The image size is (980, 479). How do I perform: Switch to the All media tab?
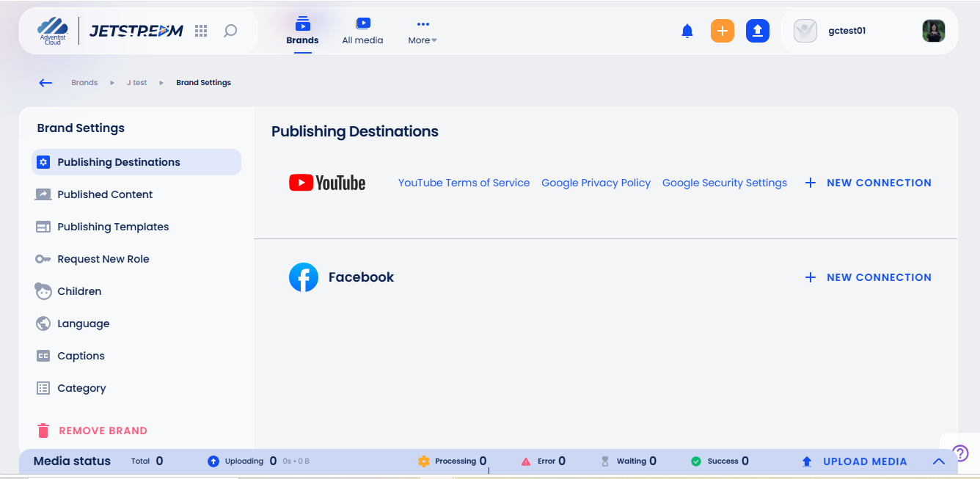click(x=362, y=32)
